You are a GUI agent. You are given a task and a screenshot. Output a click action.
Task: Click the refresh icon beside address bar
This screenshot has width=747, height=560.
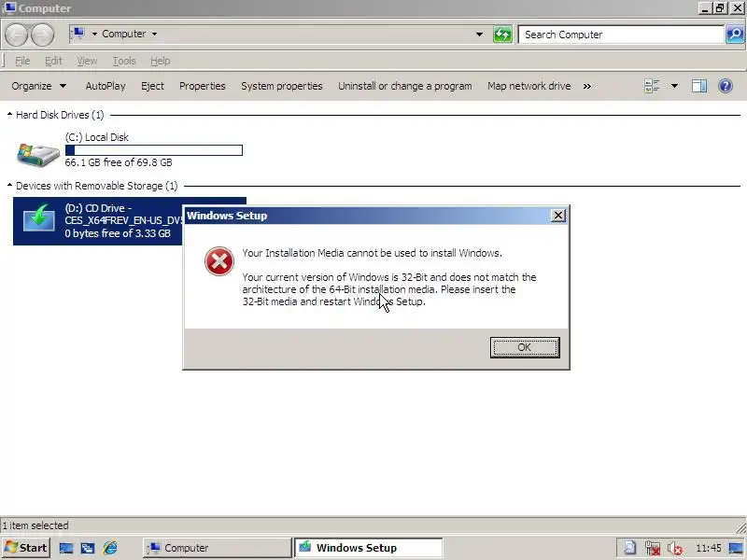(502, 35)
